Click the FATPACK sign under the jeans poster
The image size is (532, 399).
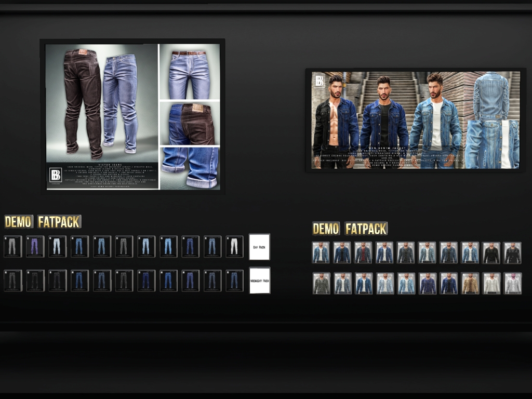tap(59, 222)
